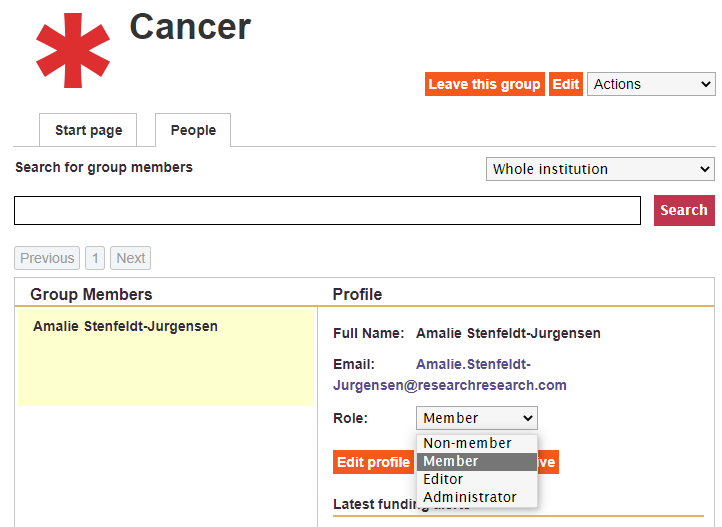The width and height of the screenshot is (722, 527).
Task: Select Amalie Stenfeldt-Jurgensen in Group Members list
Action: pyautogui.click(x=125, y=327)
